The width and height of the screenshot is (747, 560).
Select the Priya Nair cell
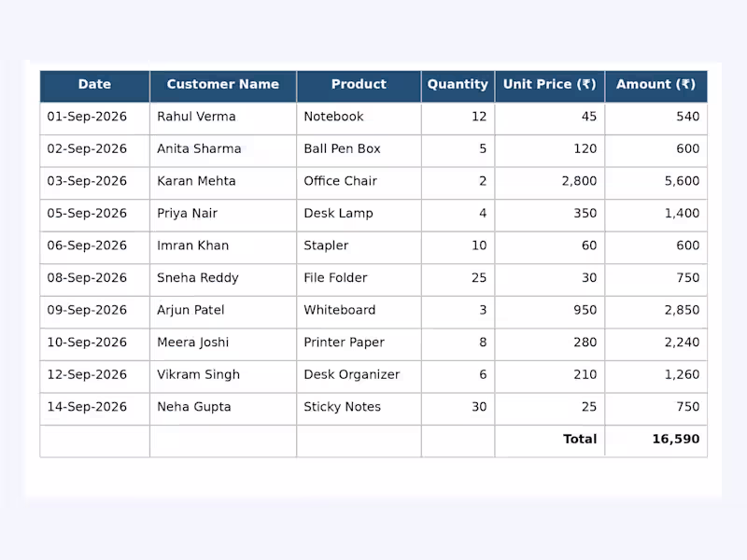coord(223,216)
